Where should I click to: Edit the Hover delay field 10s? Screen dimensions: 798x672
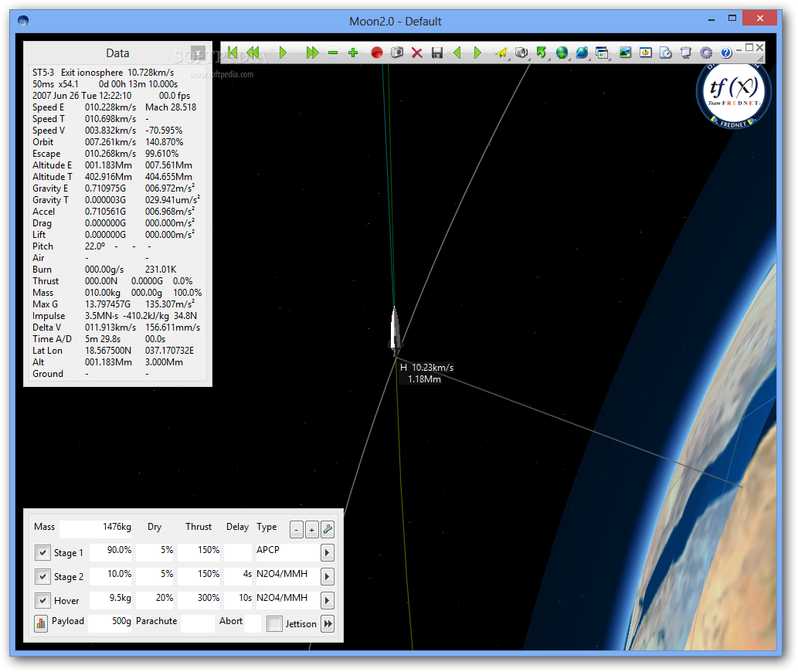pos(238,600)
